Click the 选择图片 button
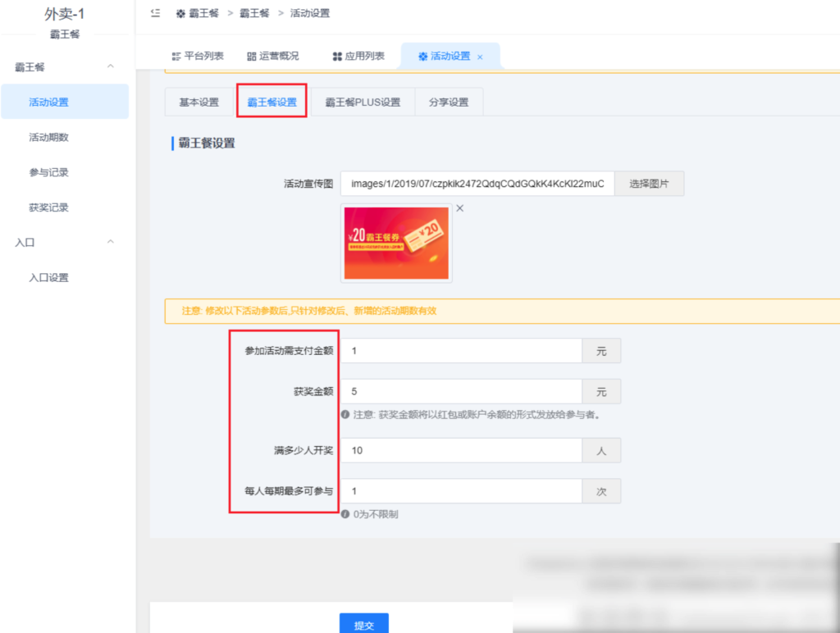Viewport: 840px width, 633px height. point(649,184)
